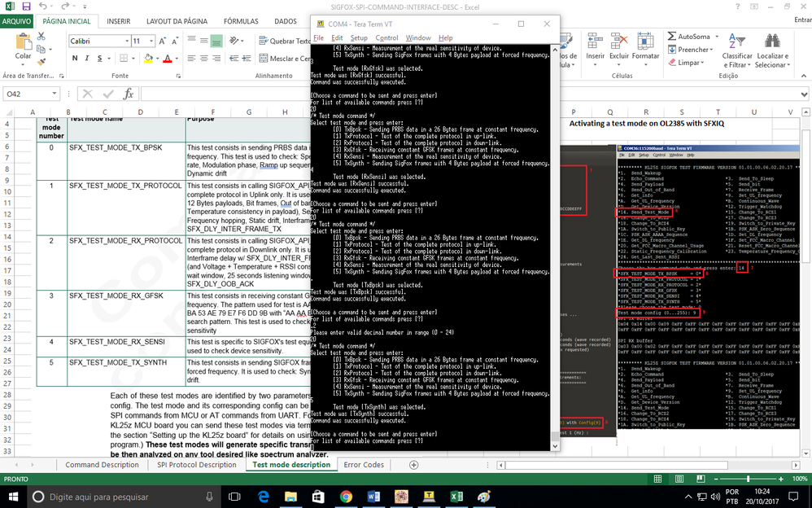Increase font size with large A icon
Screen dimensions: 812x508
click(163, 41)
